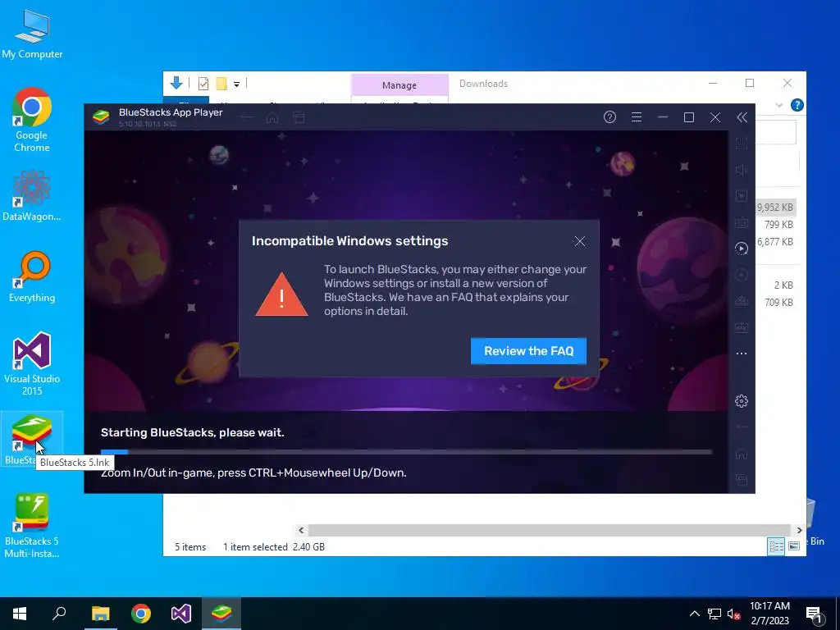This screenshot has width=840, height=630.
Task: Click the home icon in BlueStacks title bar
Action: click(272, 117)
